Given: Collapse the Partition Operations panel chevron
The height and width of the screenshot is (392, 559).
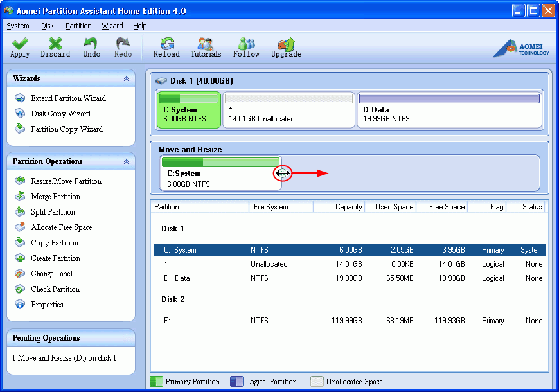Looking at the screenshot, I should [x=127, y=161].
